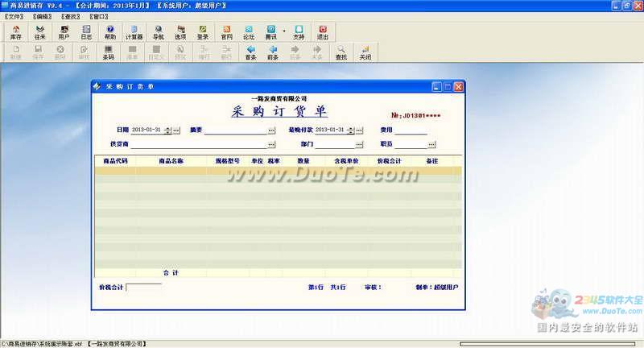Click into the 费用 expense field
Viewport: 644px width, 348px height.
pyautogui.click(x=411, y=130)
